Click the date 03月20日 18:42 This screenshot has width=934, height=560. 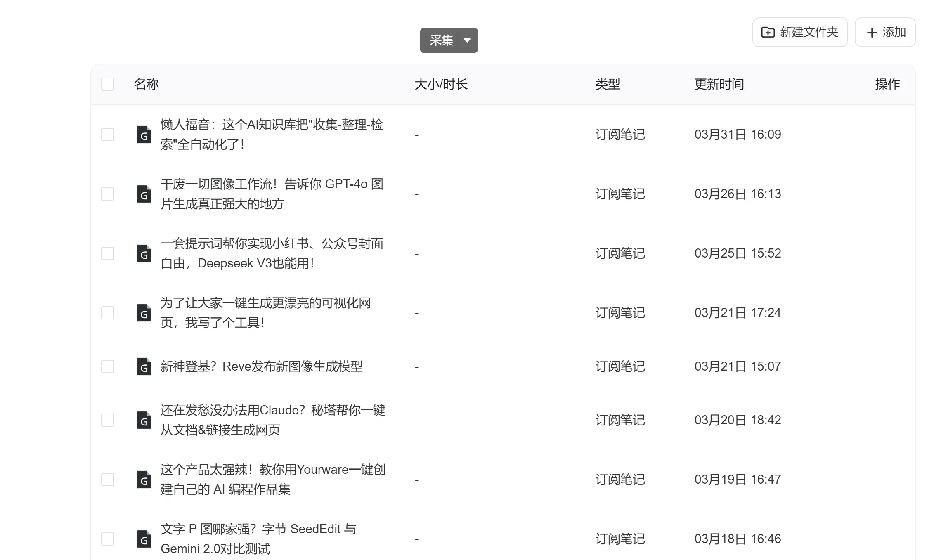tap(738, 420)
